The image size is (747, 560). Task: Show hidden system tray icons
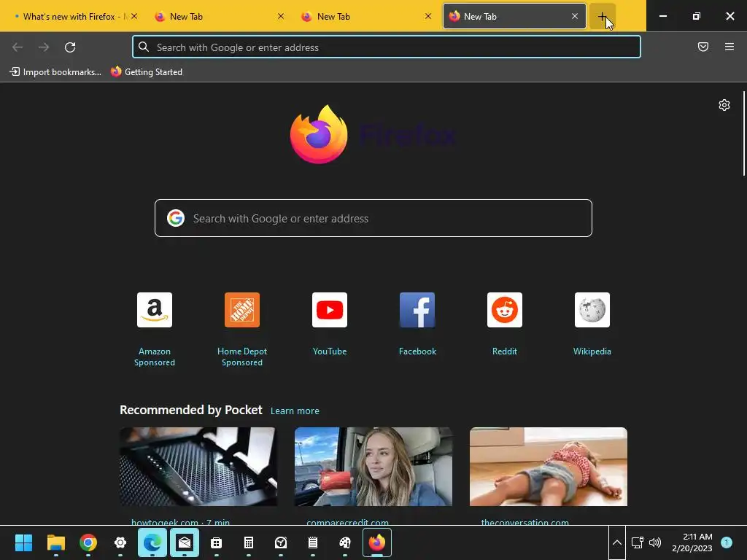tap(617, 542)
